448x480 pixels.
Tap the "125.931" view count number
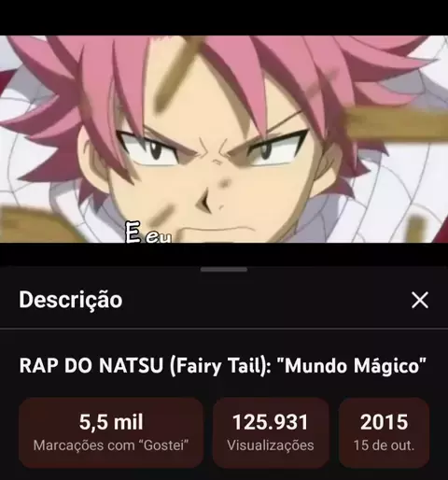(x=271, y=422)
